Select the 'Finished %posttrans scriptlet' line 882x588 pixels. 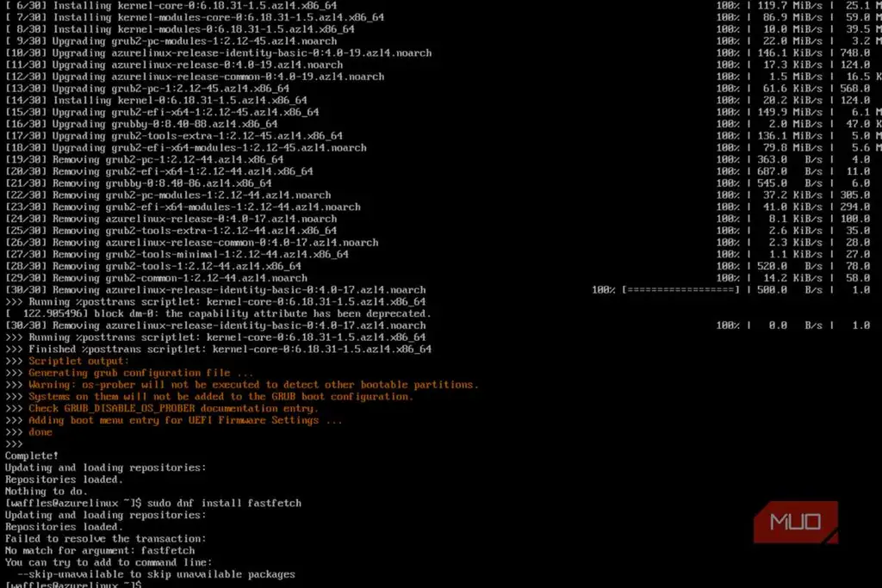tap(218, 349)
